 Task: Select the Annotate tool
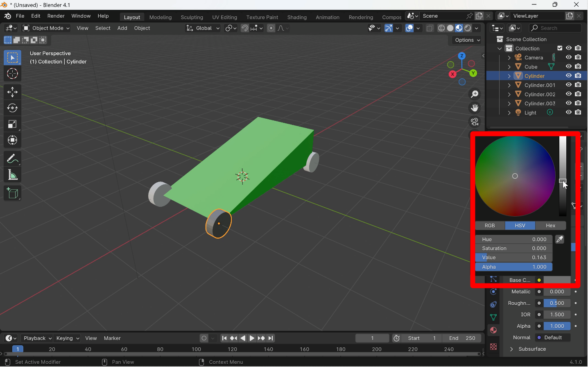click(12, 159)
